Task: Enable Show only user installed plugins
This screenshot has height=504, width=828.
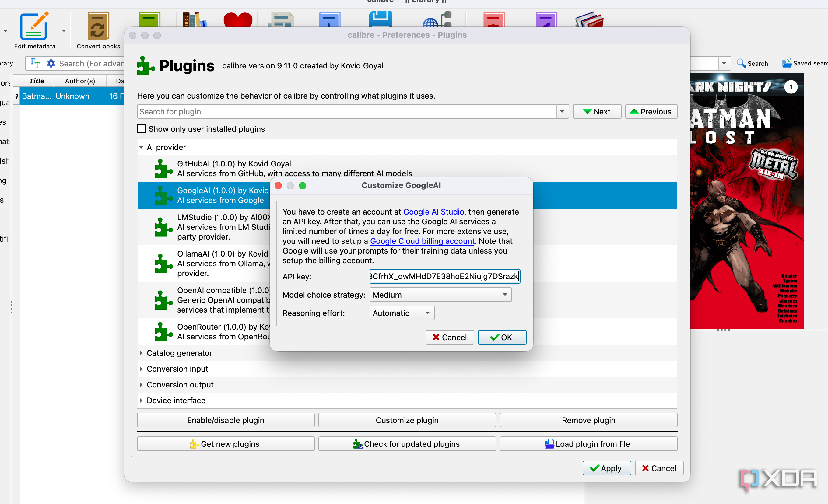Action: [x=141, y=129]
